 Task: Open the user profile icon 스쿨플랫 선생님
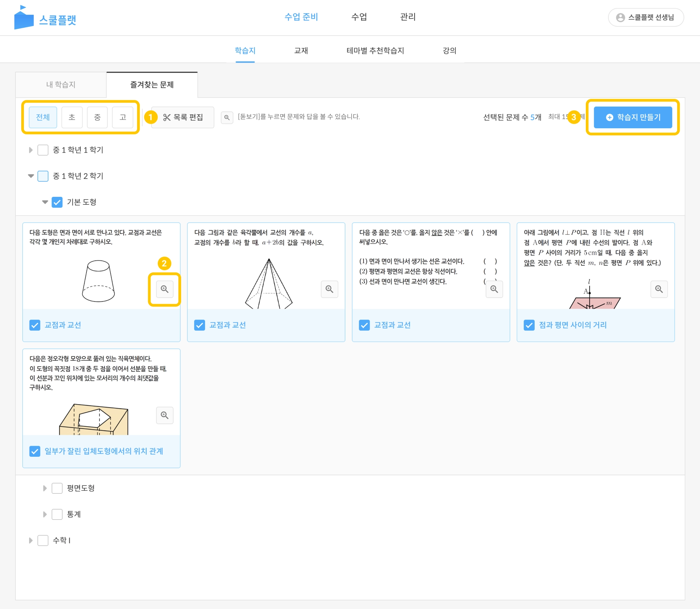coord(620,17)
